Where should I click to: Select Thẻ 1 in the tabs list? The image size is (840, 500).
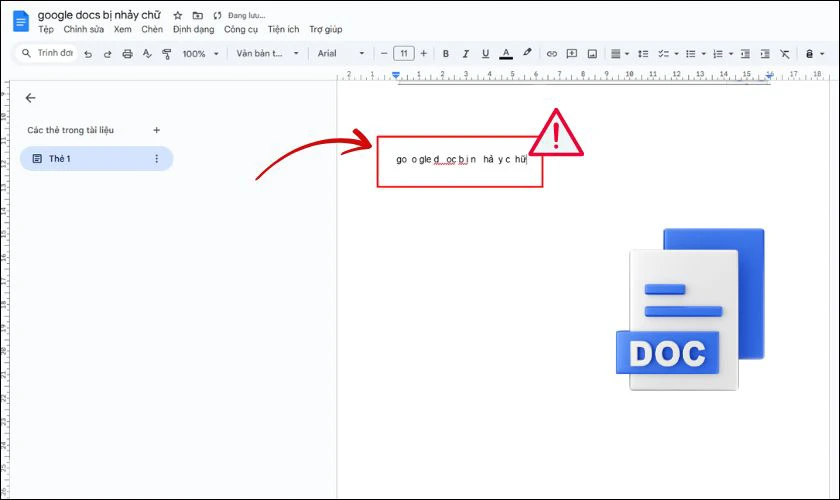click(x=96, y=159)
